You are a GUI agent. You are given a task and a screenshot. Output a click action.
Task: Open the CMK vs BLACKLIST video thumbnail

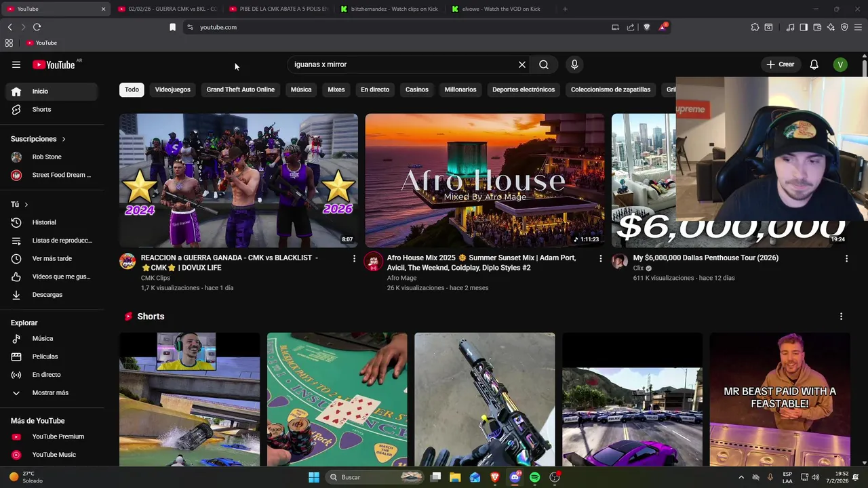[239, 180]
